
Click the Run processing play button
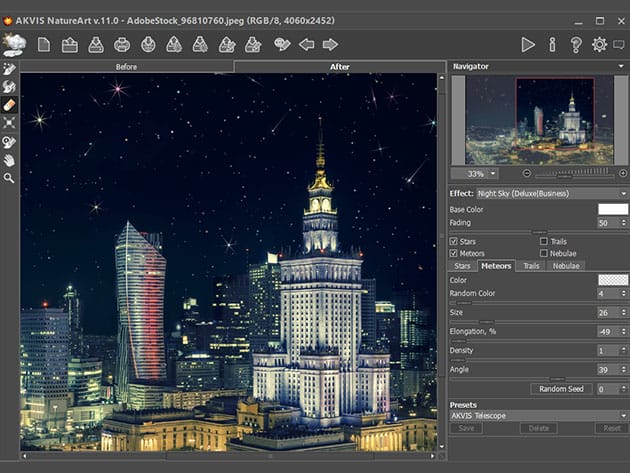pos(528,44)
